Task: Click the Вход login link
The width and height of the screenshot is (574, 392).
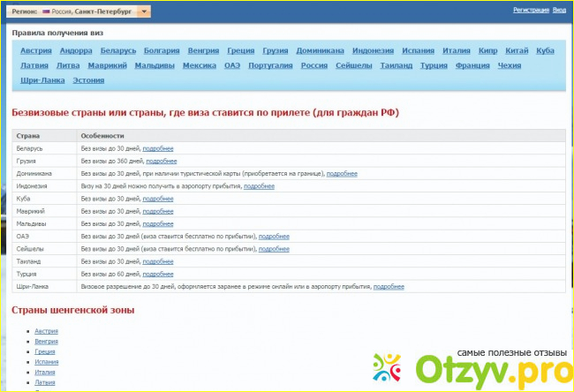Action: click(x=559, y=10)
